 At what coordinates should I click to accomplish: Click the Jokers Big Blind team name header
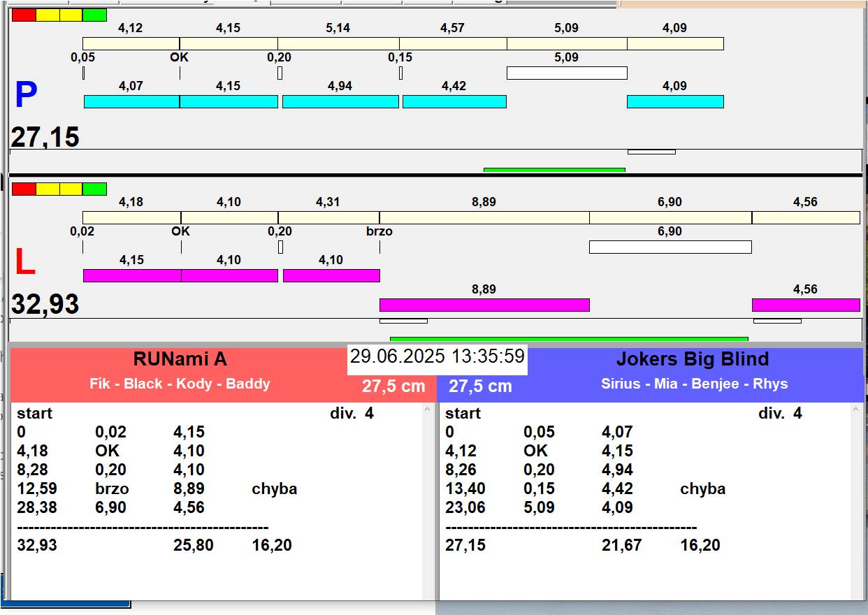coord(692,359)
